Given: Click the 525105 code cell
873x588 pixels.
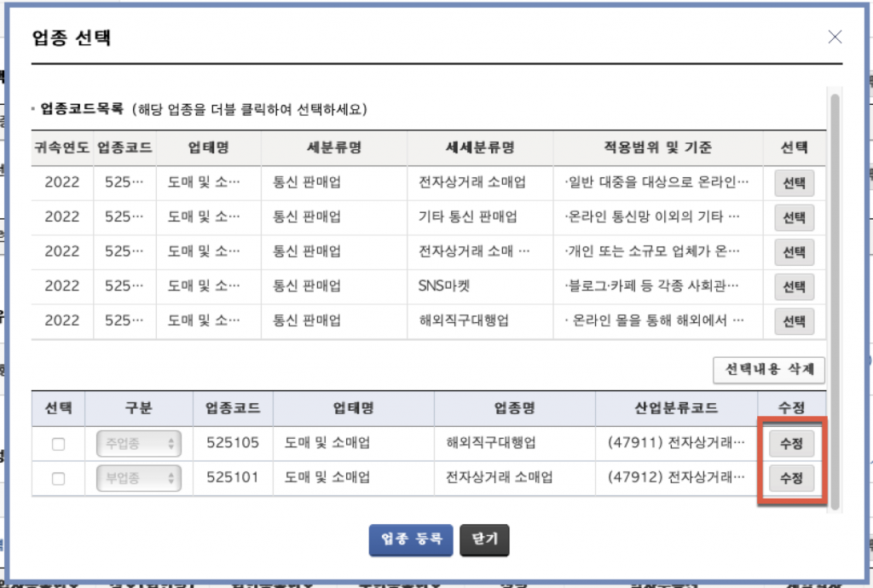Looking at the screenshot, I should [x=233, y=443].
